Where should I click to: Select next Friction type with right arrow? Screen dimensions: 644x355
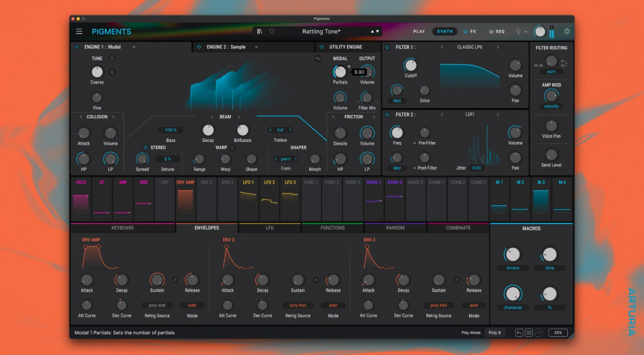point(374,117)
